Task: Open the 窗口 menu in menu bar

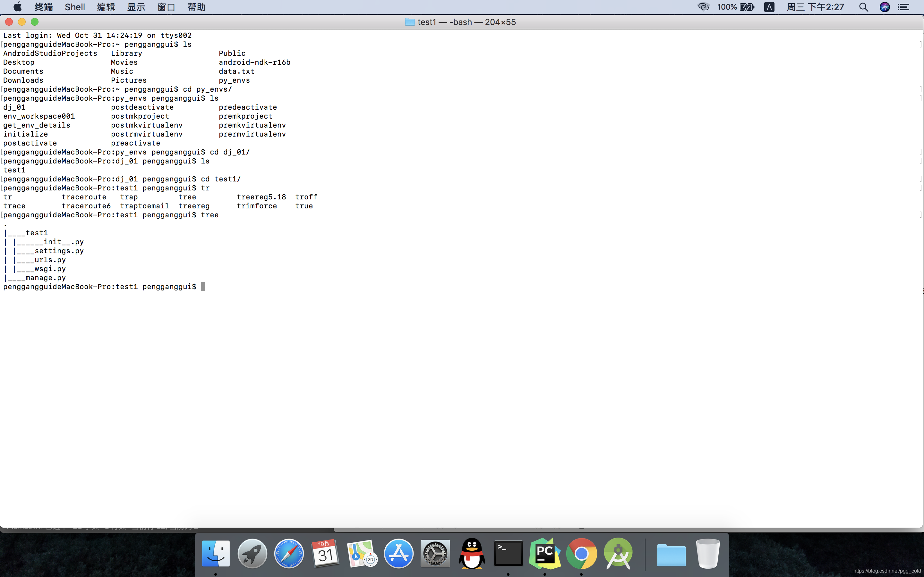Action: (x=166, y=7)
